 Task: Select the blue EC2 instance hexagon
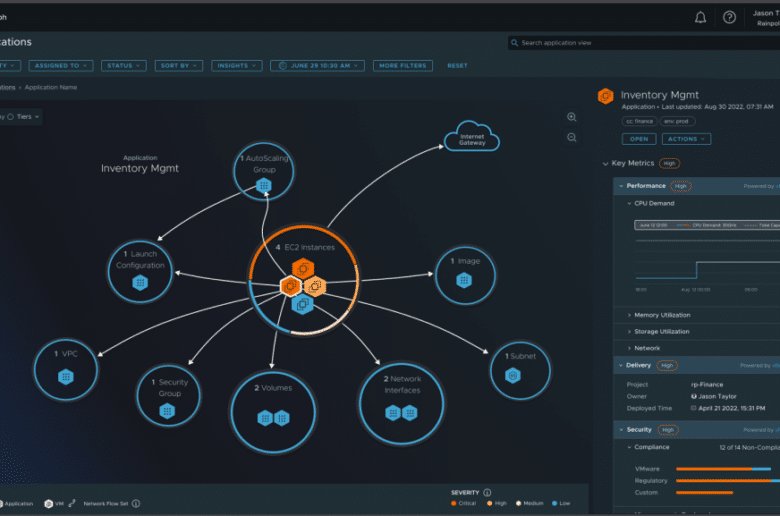[302, 304]
